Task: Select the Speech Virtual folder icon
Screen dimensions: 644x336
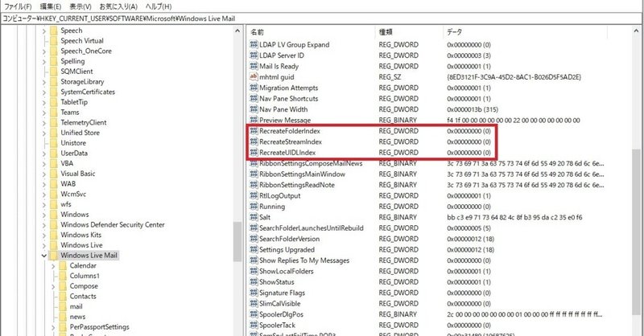Action: pos(53,41)
